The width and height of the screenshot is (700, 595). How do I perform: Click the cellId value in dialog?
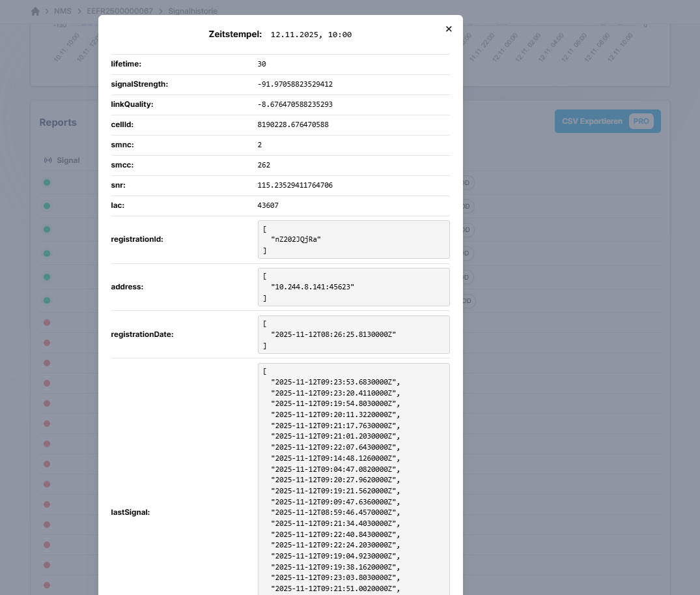coord(293,124)
